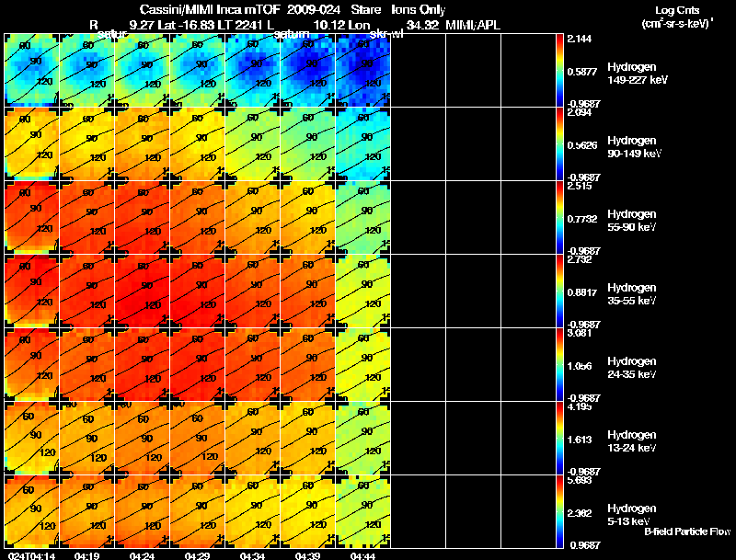This screenshot has width=736, height=560.
Task: Click the 04:44 time axis label
Action: coord(362,556)
